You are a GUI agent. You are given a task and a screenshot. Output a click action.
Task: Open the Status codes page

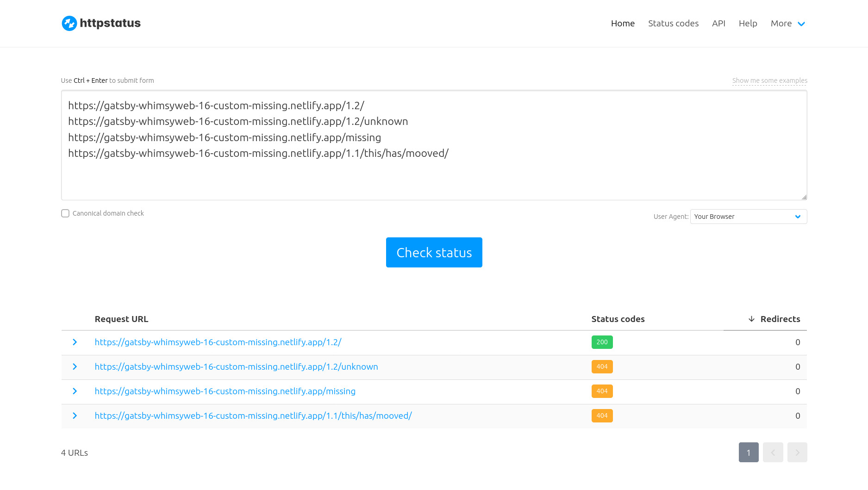point(673,24)
